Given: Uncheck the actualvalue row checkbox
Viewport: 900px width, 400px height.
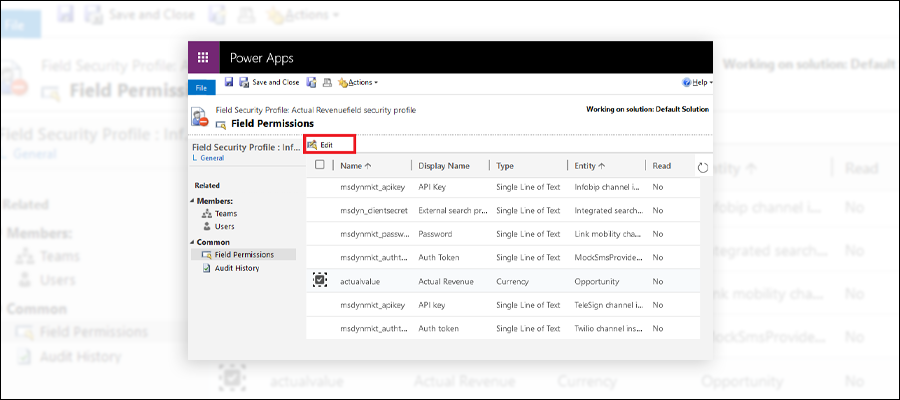Looking at the screenshot, I should (320, 281).
